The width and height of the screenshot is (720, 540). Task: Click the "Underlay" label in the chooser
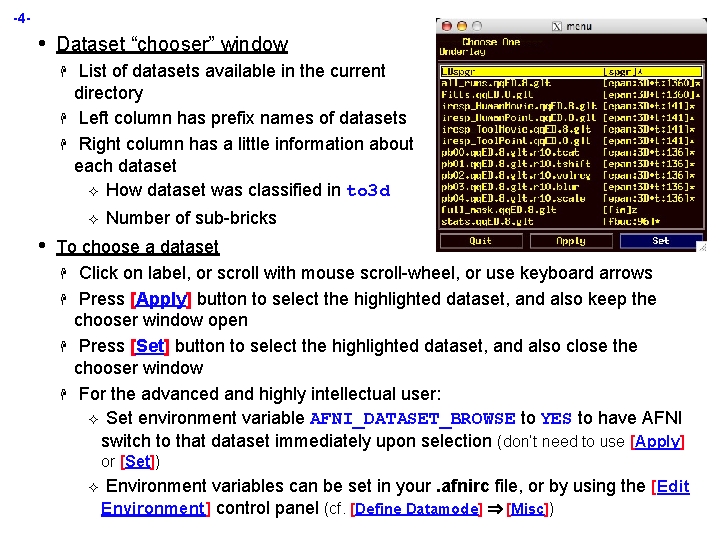click(462, 51)
